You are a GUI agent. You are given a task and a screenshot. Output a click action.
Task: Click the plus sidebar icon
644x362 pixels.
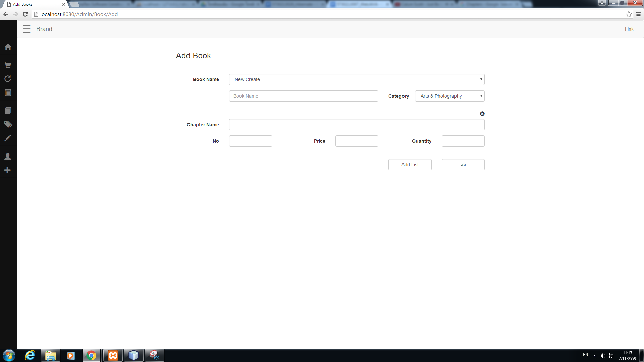coord(8,171)
